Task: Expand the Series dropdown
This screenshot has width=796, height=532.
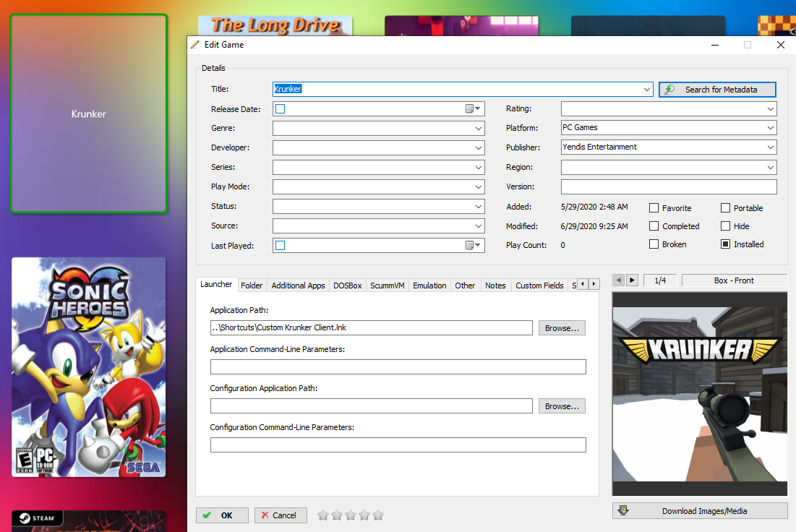Action: 478,168
